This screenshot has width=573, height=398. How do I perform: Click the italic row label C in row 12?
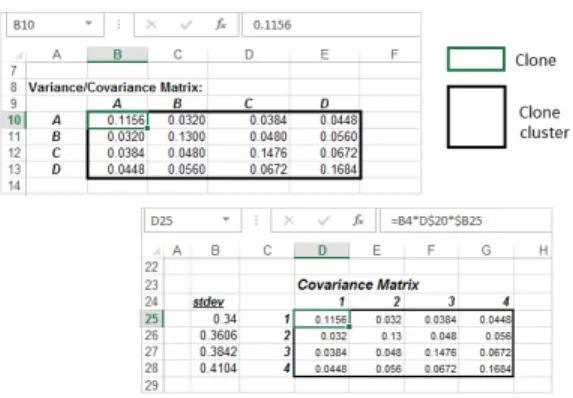(56, 153)
